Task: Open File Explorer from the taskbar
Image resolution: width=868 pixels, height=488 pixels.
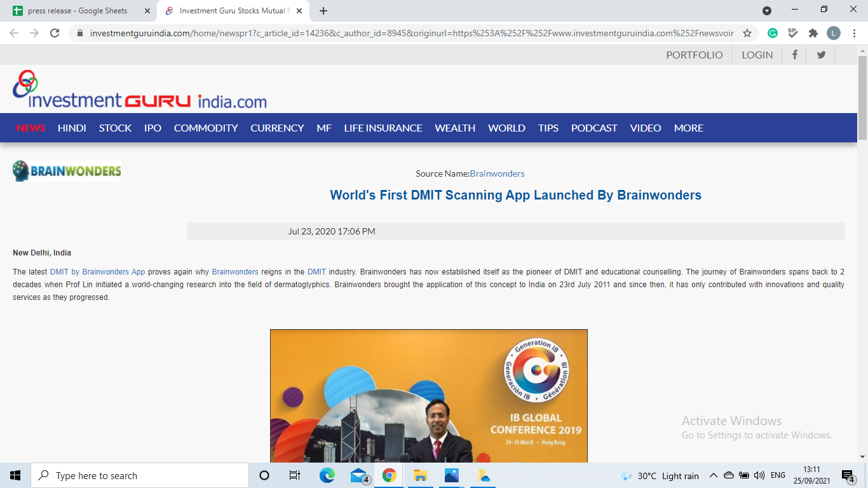Action: pos(420,475)
